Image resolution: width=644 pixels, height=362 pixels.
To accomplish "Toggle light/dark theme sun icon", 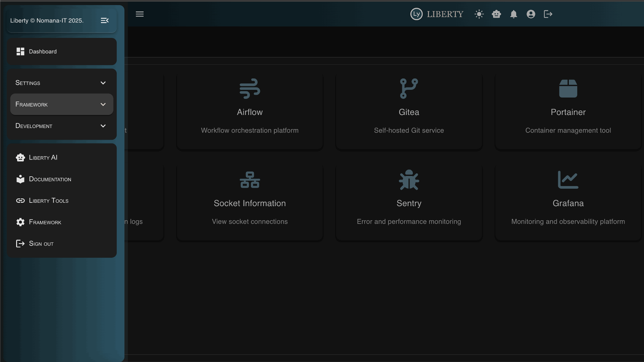I will coord(479,14).
